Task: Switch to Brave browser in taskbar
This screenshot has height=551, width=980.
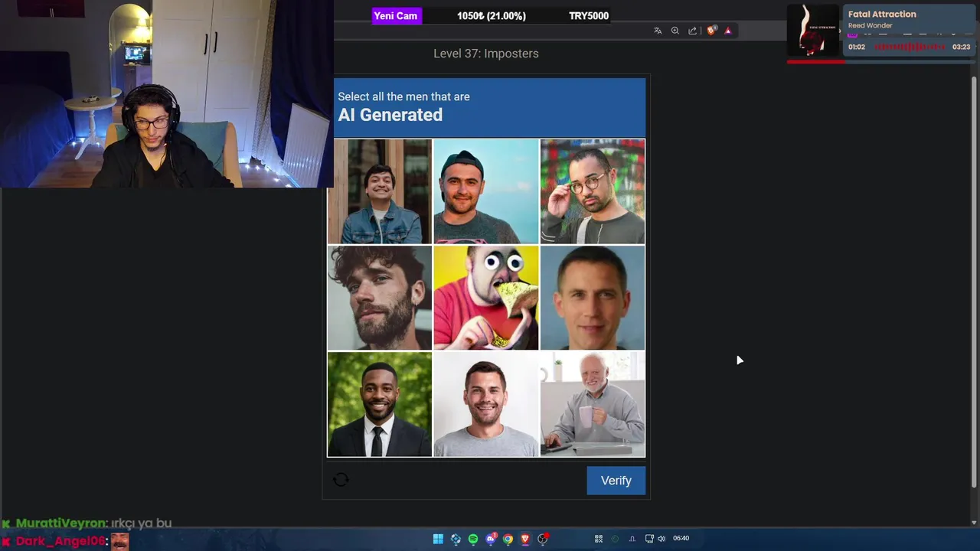Action: (525, 539)
